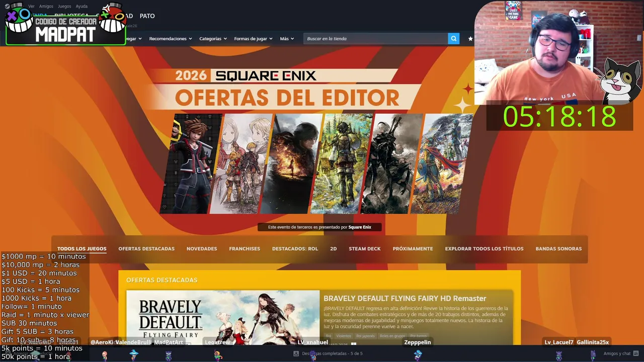The height and width of the screenshot is (362, 644).
Task: Select the FRANCHISES tab
Action: pyautogui.click(x=245, y=249)
